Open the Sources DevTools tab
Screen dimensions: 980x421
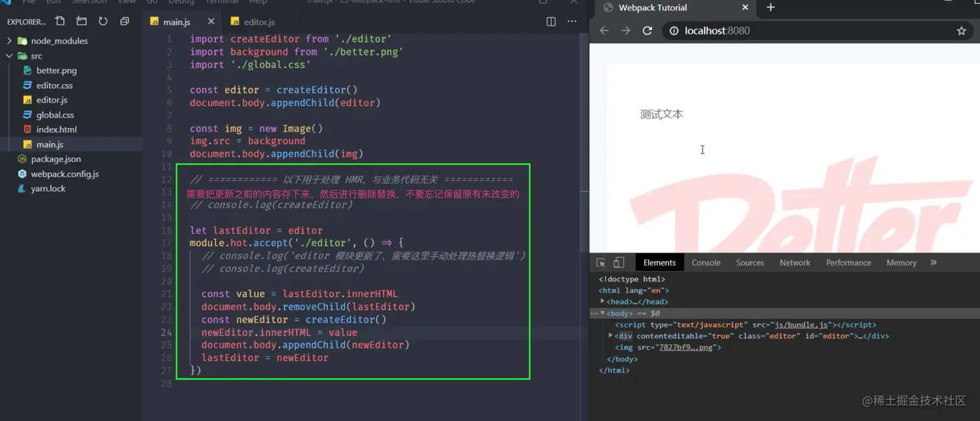[x=750, y=262]
